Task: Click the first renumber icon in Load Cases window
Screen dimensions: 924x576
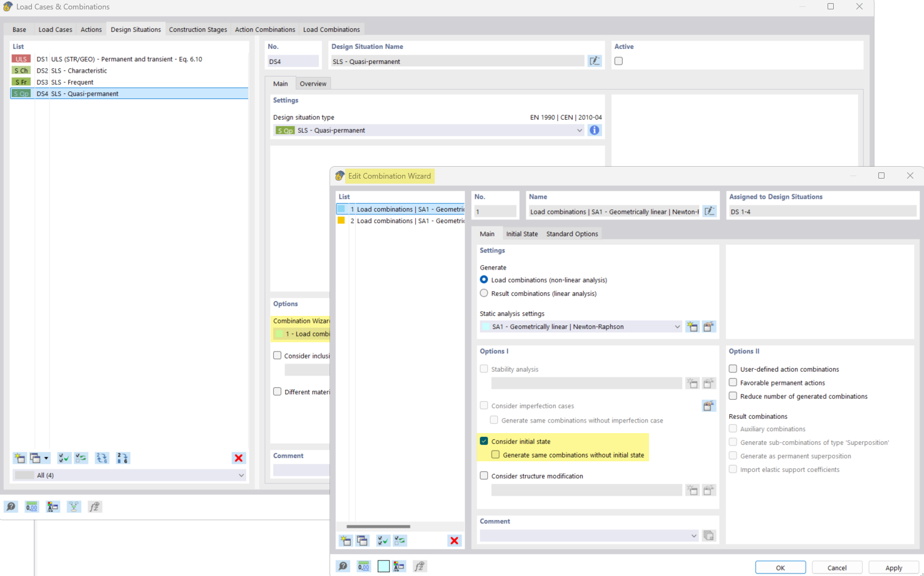Action: [x=102, y=458]
